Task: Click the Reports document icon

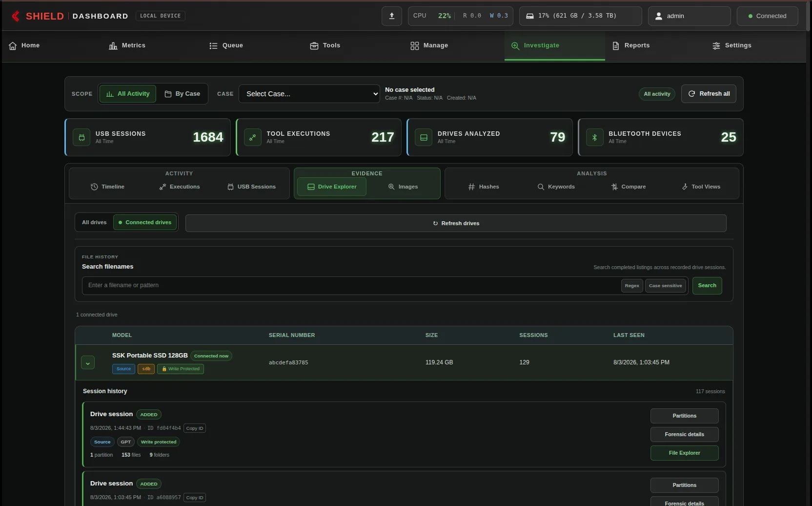Action: point(616,45)
